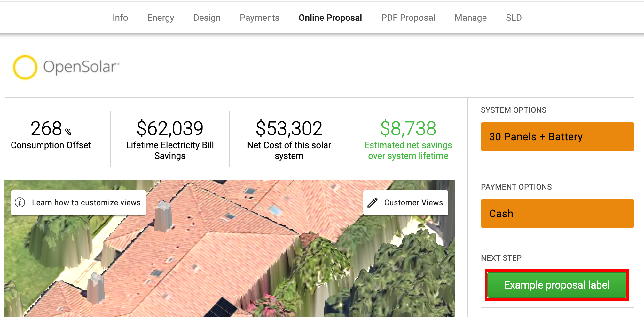Click the Example proposal label button
This screenshot has width=644, height=317.
(x=557, y=285)
